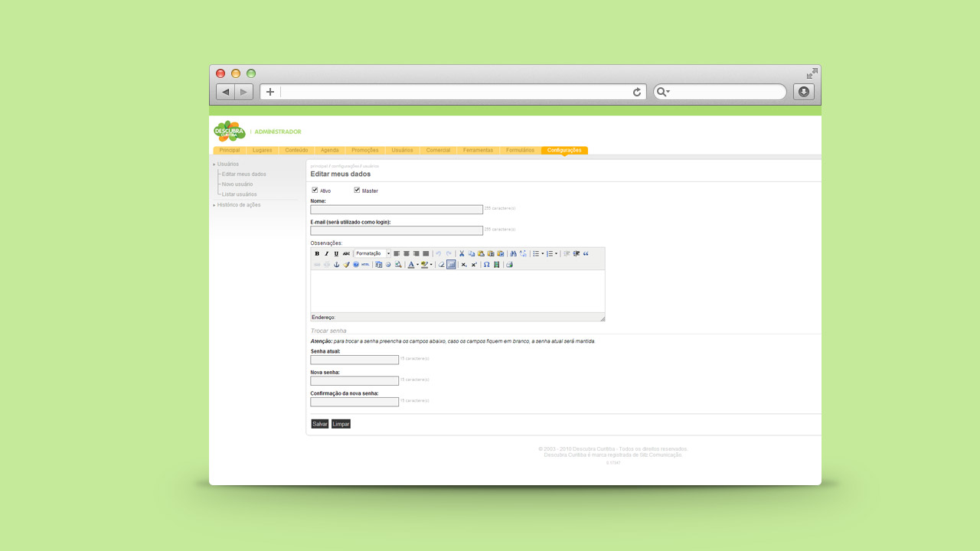
Task: Collapse the Usuários sidebar section
Action: click(227, 164)
